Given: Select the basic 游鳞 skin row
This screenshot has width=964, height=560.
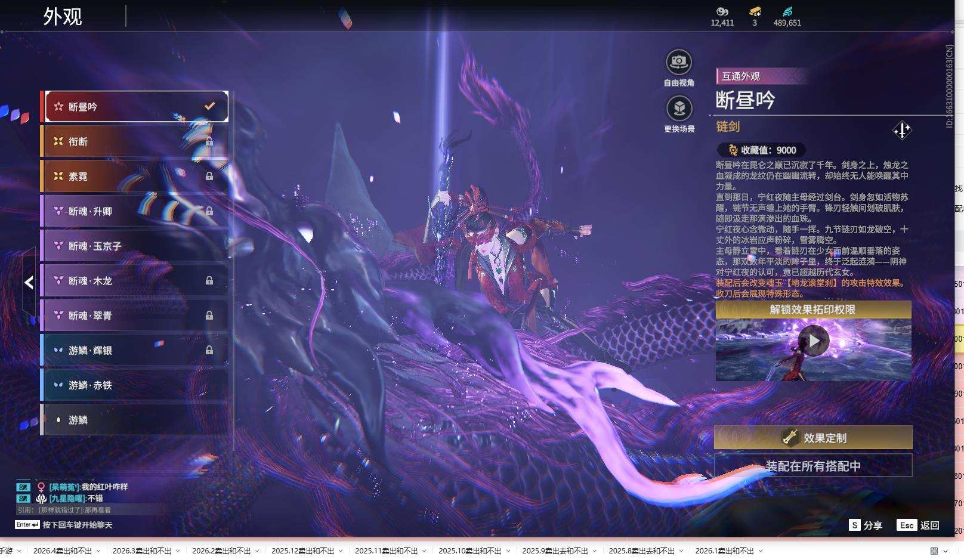Looking at the screenshot, I should pos(135,420).
